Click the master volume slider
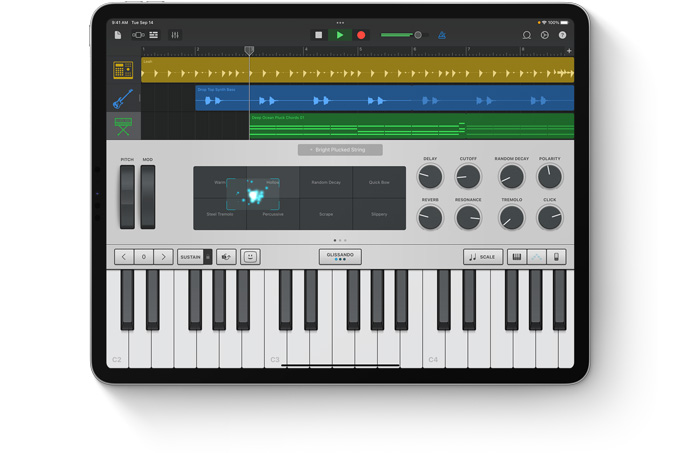 [401, 35]
